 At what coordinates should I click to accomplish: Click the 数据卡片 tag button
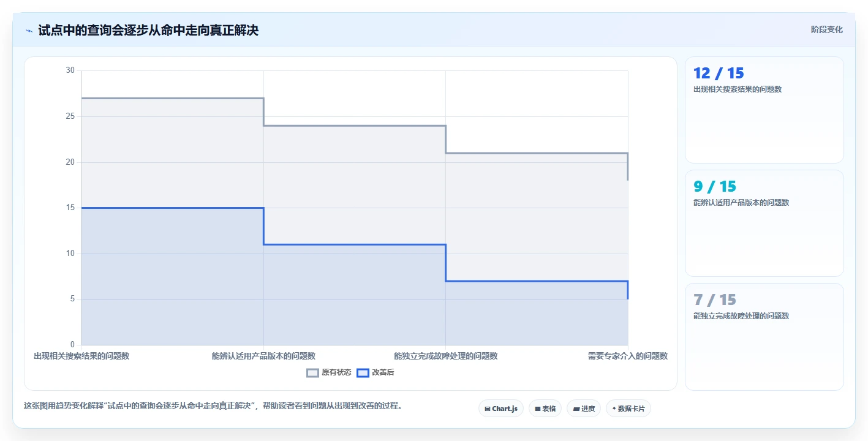(628, 409)
